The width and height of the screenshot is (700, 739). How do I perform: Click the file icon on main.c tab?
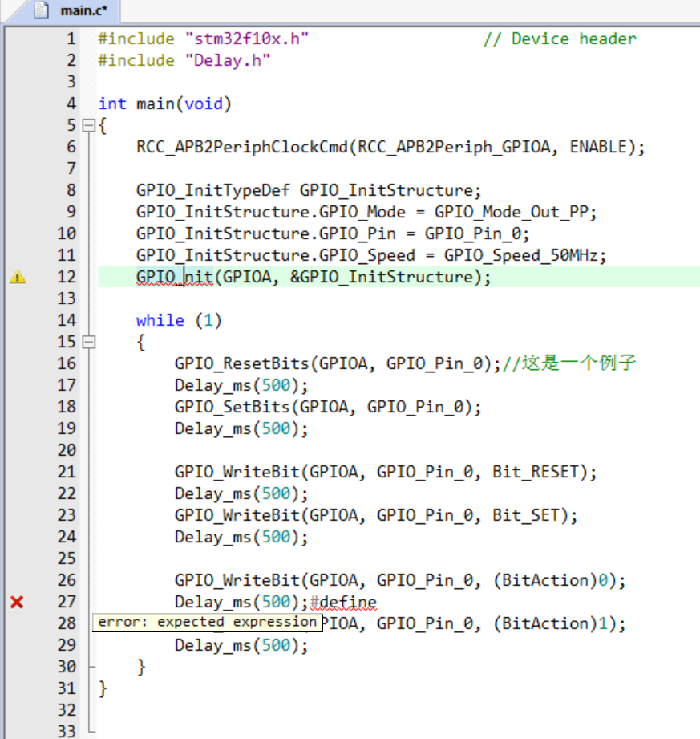click(42, 10)
